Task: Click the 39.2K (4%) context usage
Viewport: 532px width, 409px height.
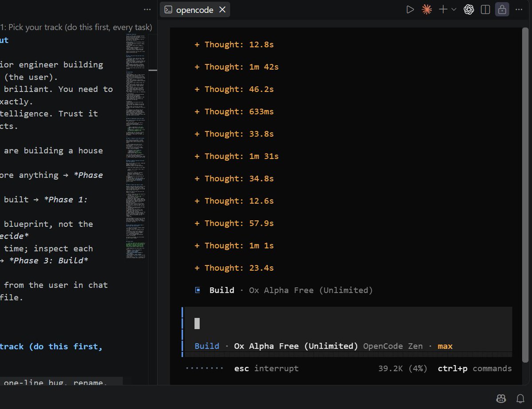Action: coord(403,369)
